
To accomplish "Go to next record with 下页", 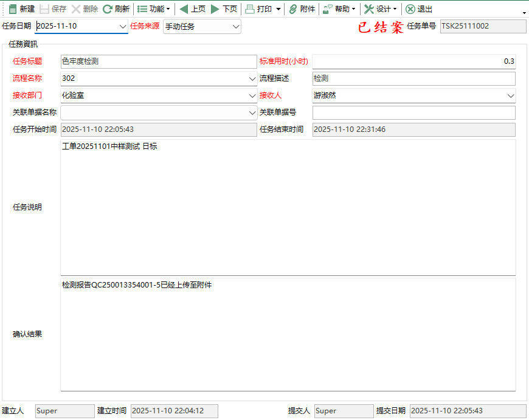I will point(215,9).
